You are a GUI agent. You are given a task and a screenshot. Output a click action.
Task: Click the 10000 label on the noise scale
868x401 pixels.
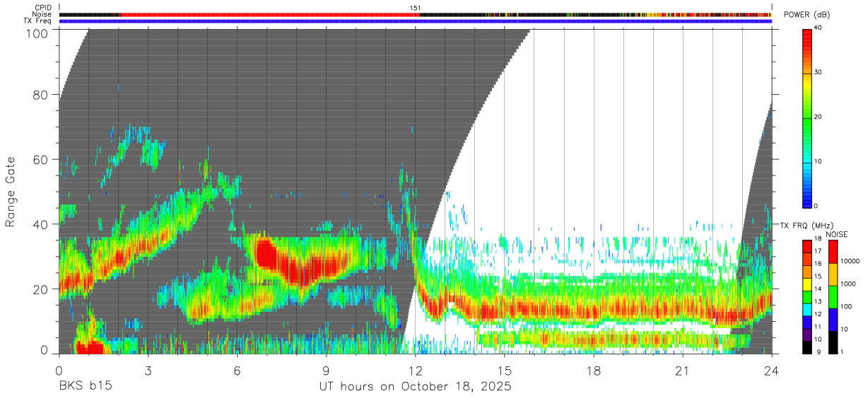850,261
